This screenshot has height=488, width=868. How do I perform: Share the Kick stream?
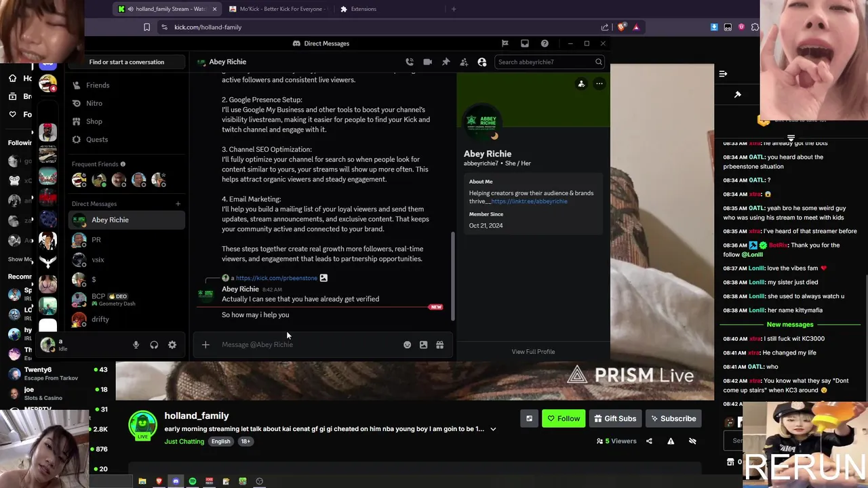pyautogui.click(x=649, y=441)
